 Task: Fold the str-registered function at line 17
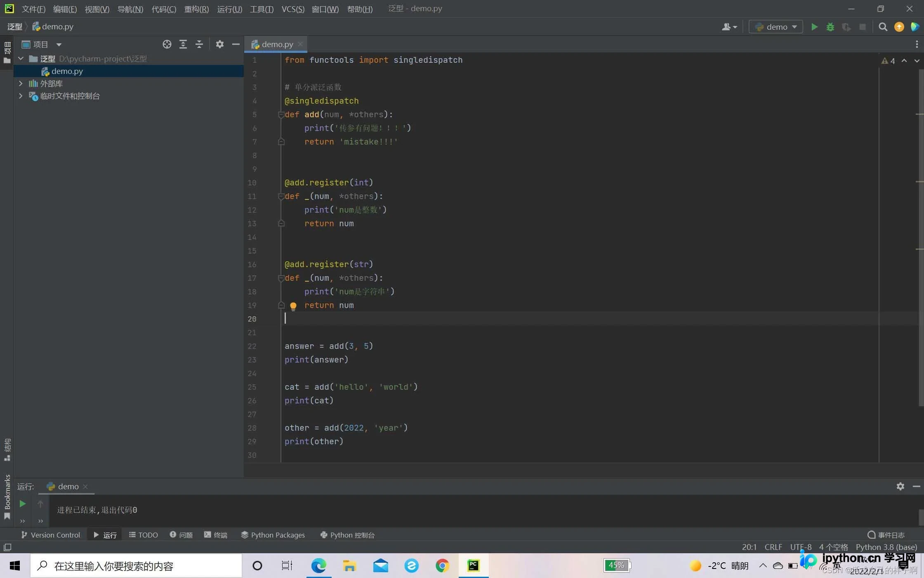(281, 278)
